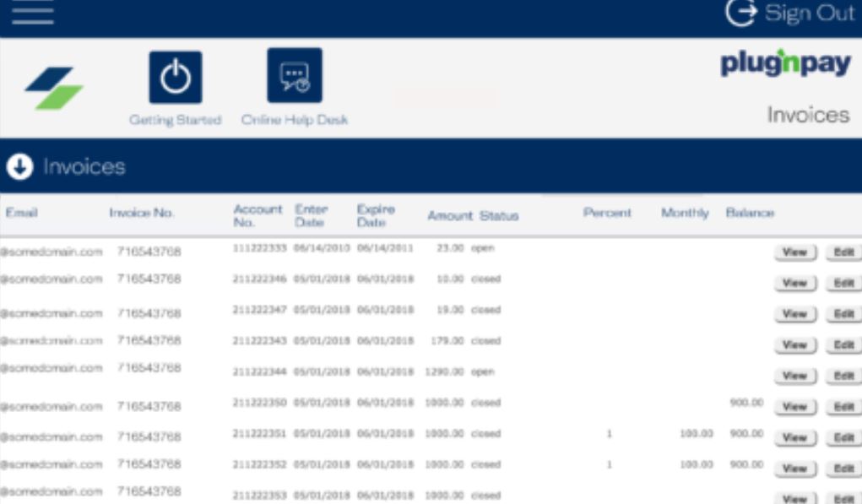View invoice for account 211222350
The height and width of the screenshot is (504, 862).
point(795,407)
